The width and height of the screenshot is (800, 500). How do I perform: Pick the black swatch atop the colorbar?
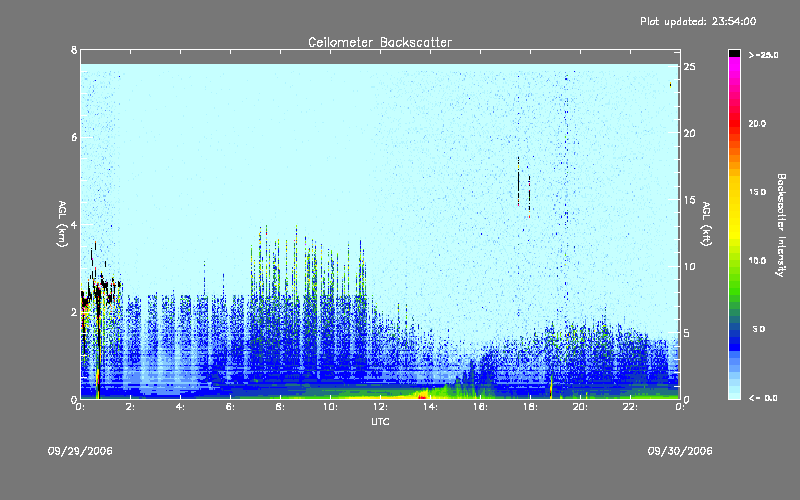click(734, 53)
